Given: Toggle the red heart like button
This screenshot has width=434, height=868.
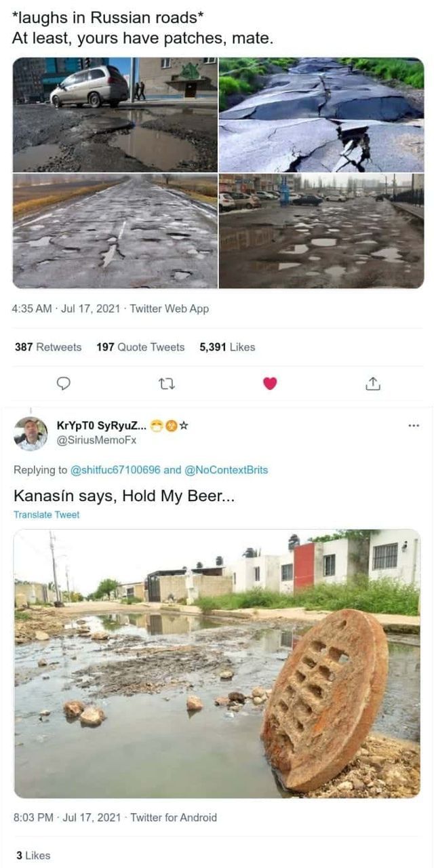Looking at the screenshot, I should [x=270, y=384].
